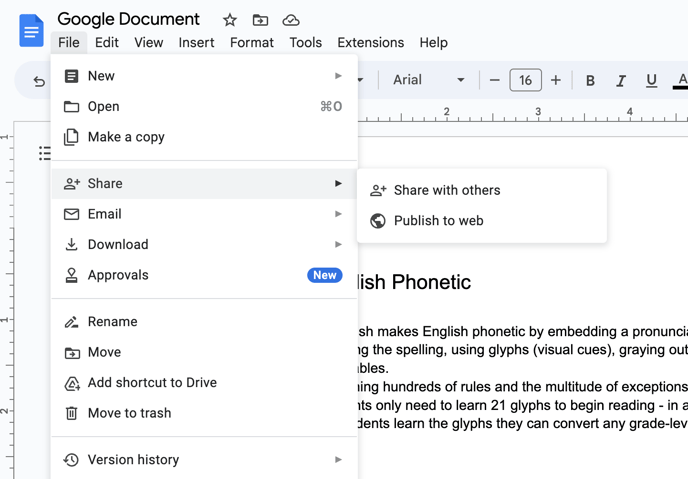Toggle italic formatting
This screenshot has height=479, width=688.
click(621, 80)
